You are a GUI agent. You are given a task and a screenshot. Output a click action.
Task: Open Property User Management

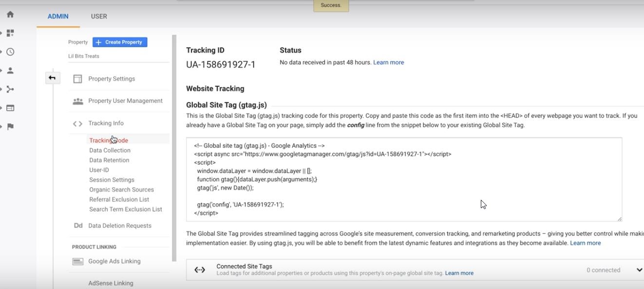(x=125, y=101)
